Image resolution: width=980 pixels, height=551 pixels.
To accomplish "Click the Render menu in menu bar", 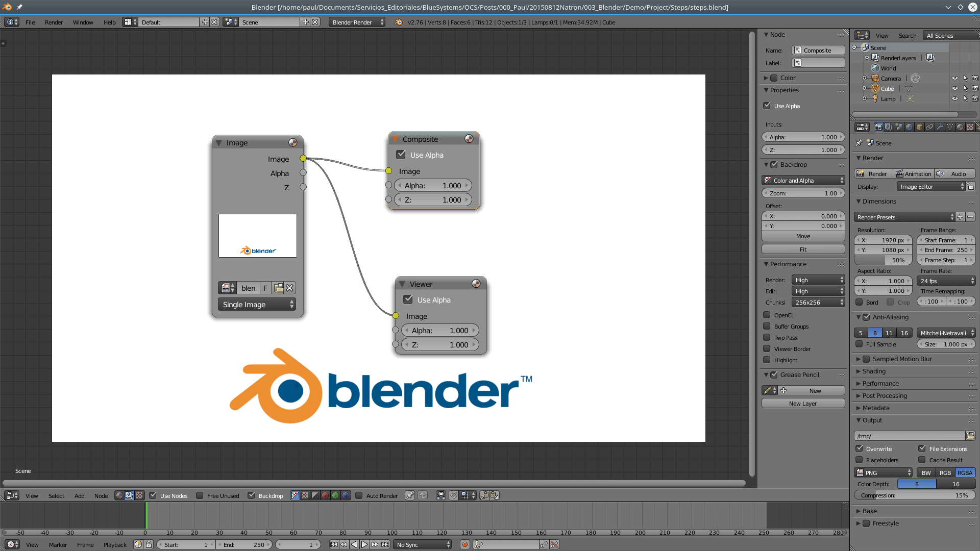I will tap(53, 21).
